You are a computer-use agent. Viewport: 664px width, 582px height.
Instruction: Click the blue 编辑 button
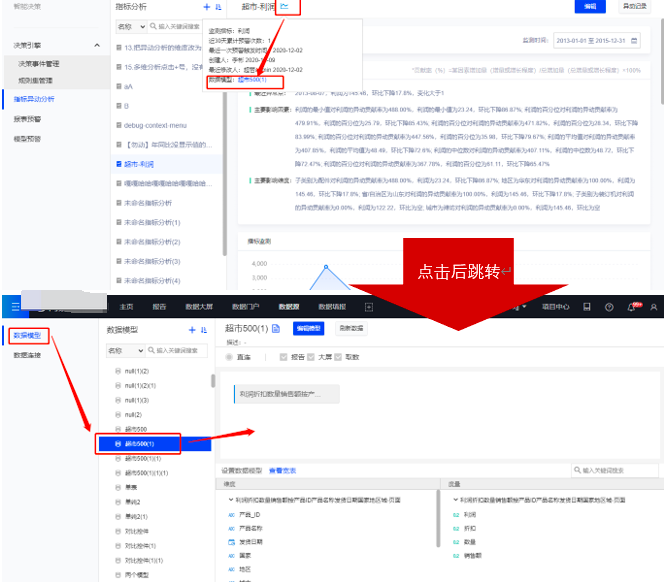(x=590, y=6)
